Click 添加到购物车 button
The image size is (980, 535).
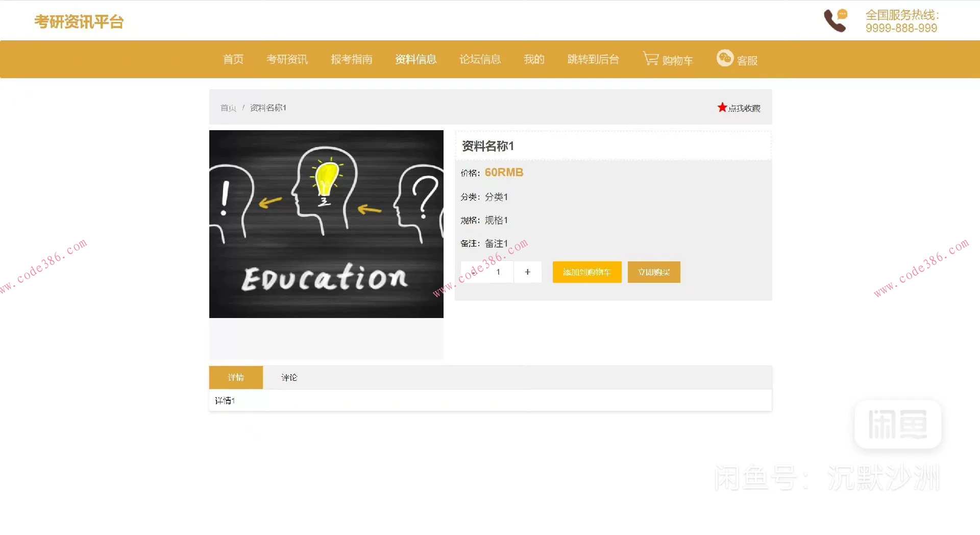586,272
